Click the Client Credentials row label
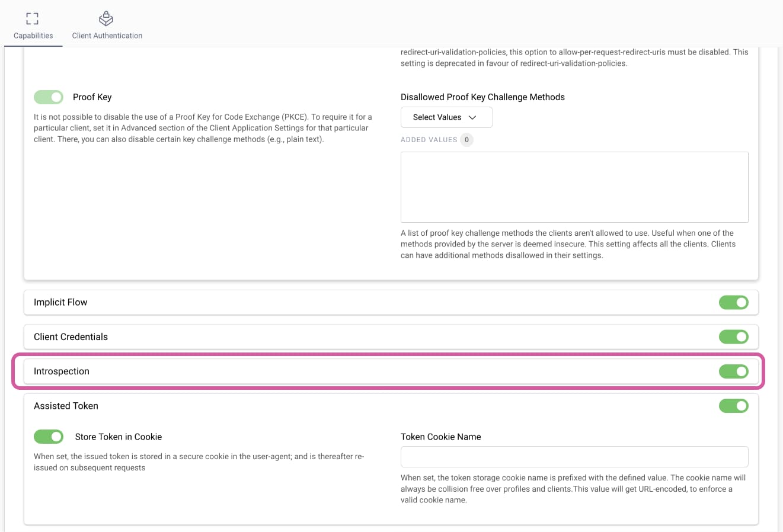The height and width of the screenshot is (532, 783). (71, 336)
